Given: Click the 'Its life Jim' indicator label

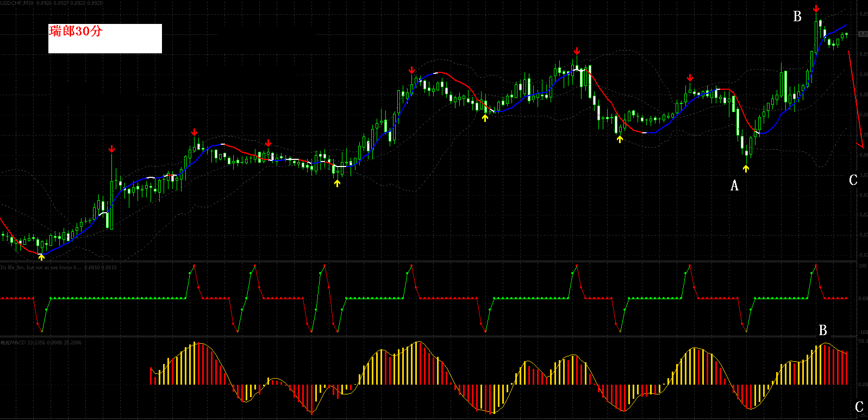Looking at the screenshot, I should point(58,268).
